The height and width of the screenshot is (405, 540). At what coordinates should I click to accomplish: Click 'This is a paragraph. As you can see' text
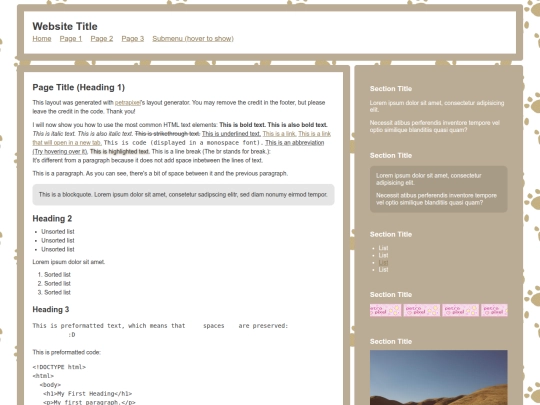160,174
